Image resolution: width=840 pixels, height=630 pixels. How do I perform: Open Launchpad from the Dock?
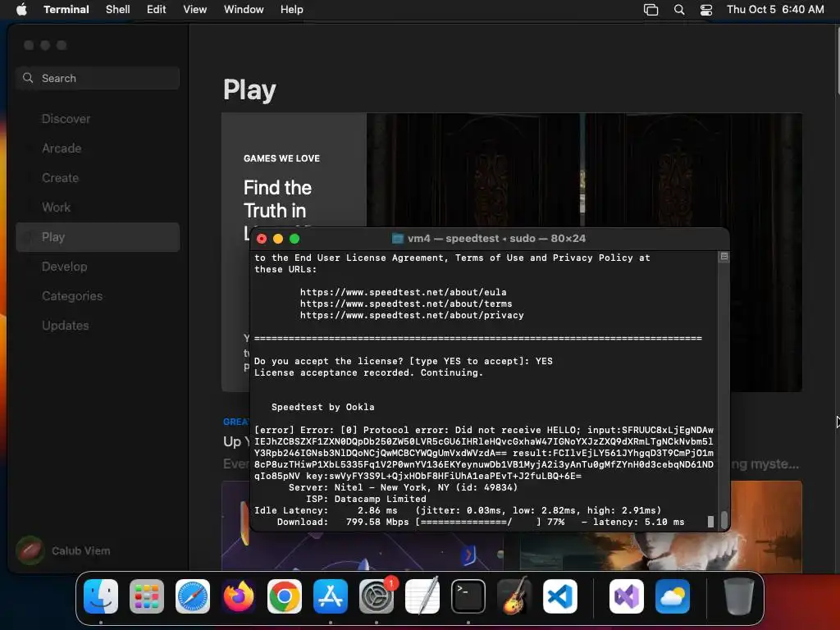147,596
